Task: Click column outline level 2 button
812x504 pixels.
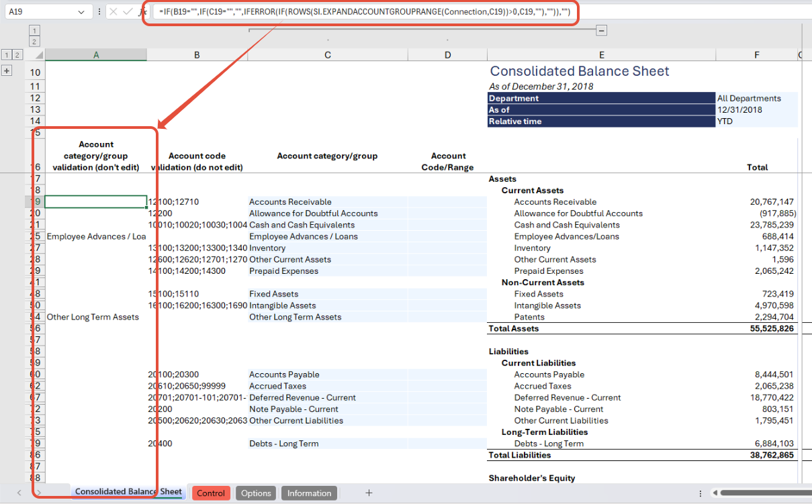Action: (35, 42)
